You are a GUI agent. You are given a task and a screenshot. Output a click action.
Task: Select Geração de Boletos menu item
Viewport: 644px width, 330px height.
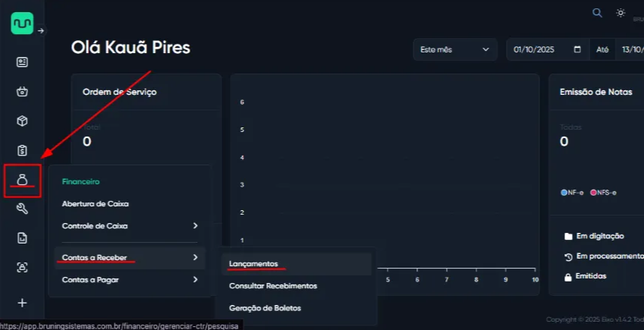tap(265, 308)
